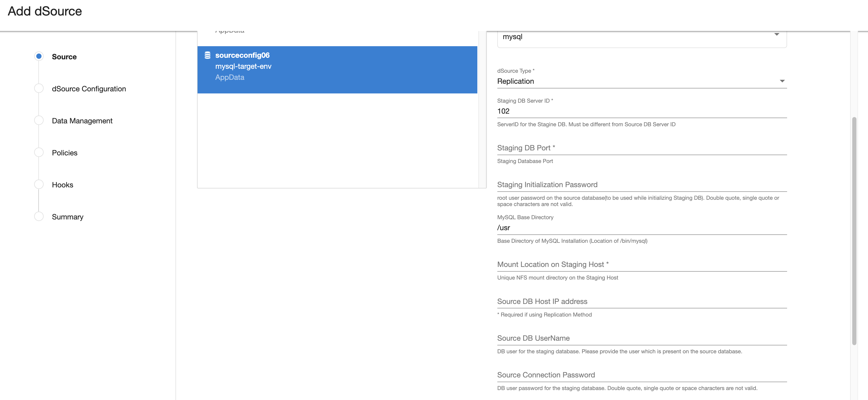
Task: Open the dSource Type dropdown caret
Action: (782, 81)
